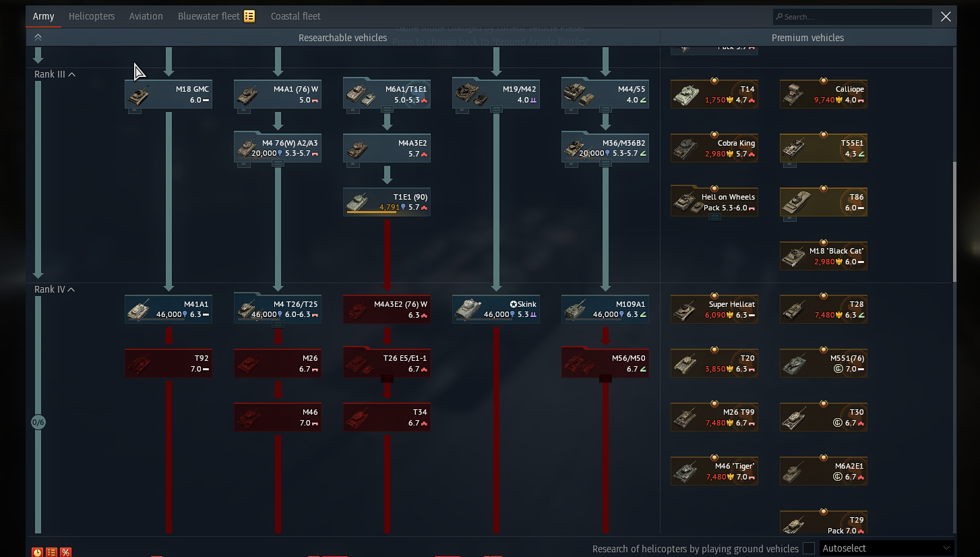Click the 0/6 Rank IV progress marker
980x557 pixels.
pos(38,423)
